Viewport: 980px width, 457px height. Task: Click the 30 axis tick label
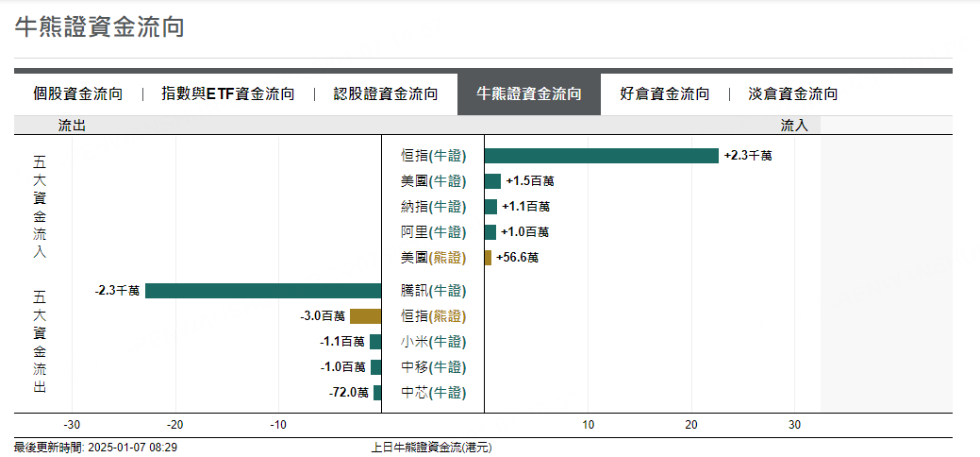[794, 425]
